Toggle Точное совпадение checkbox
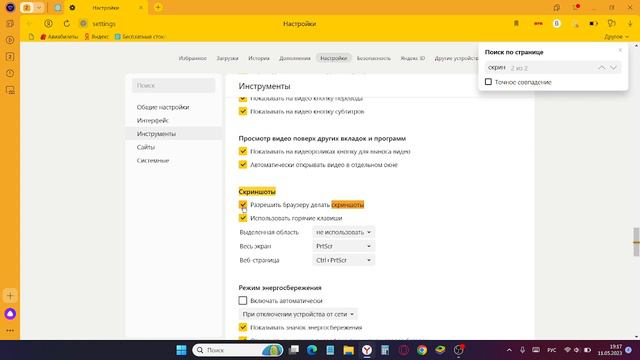Image resolution: width=640 pixels, height=360 pixels. (x=488, y=82)
